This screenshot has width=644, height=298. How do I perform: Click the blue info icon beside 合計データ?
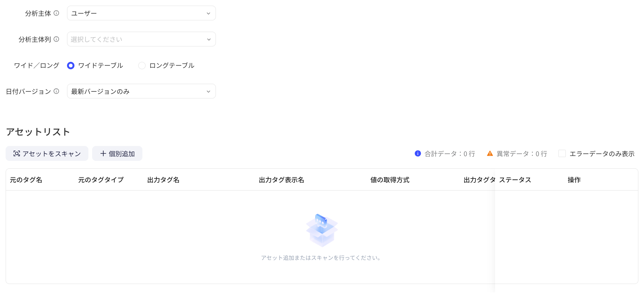tap(417, 153)
